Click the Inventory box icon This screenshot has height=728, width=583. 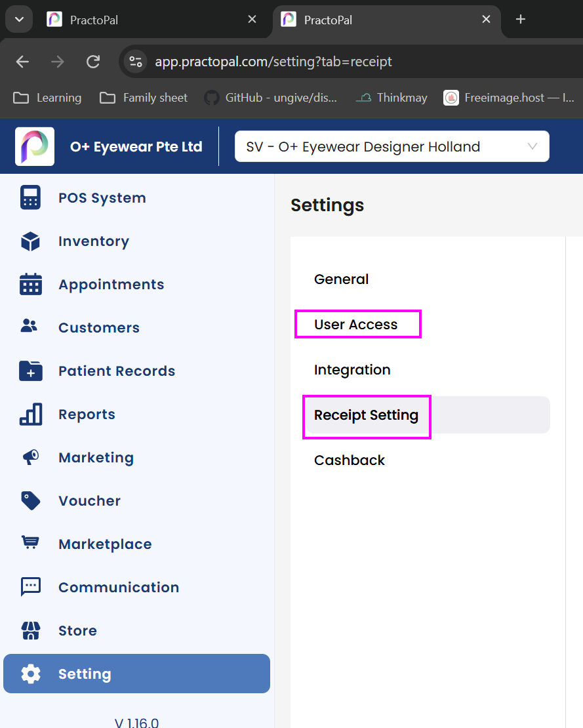pyautogui.click(x=30, y=241)
